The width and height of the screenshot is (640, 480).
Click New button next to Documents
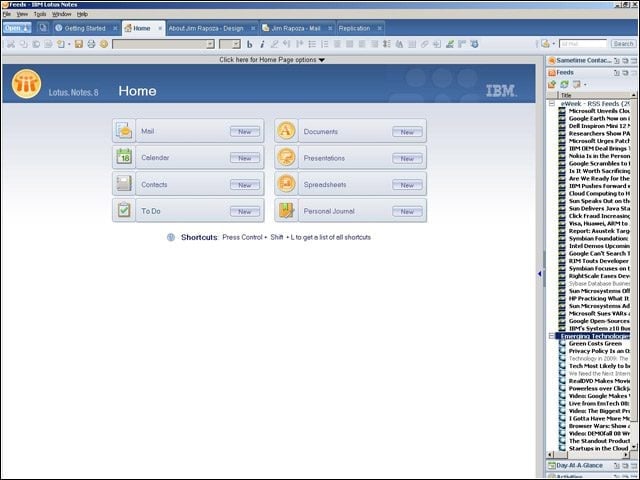coord(407,132)
